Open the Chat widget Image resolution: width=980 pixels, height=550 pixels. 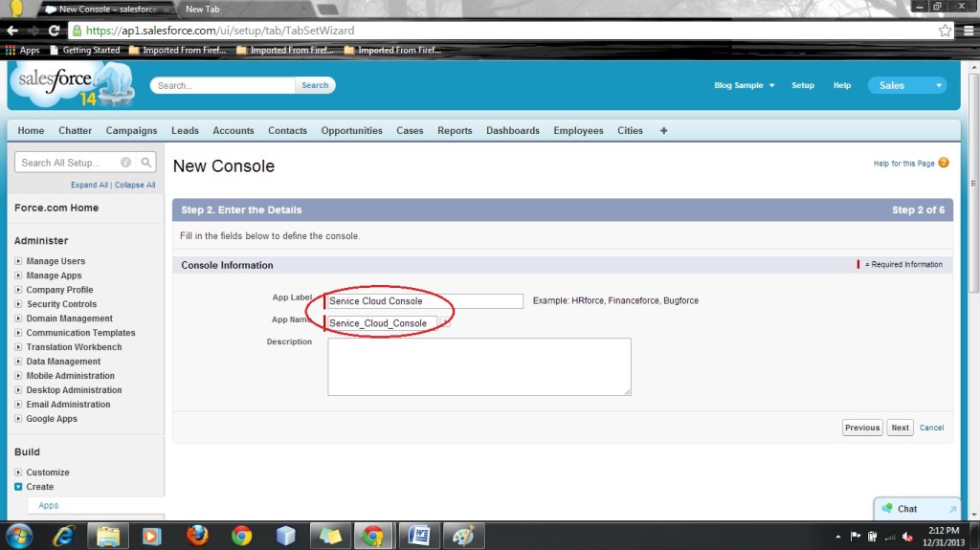click(917, 509)
